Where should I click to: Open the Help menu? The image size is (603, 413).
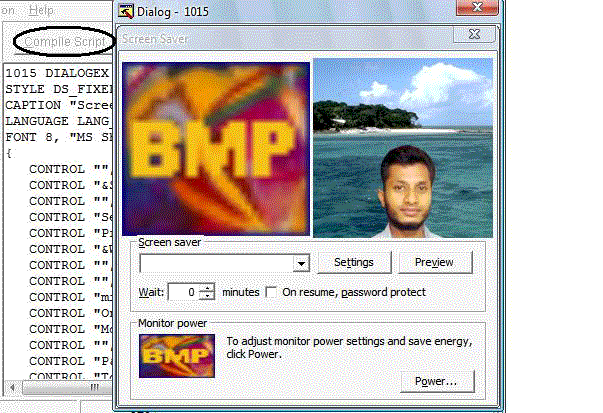pyautogui.click(x=41, y=10)
